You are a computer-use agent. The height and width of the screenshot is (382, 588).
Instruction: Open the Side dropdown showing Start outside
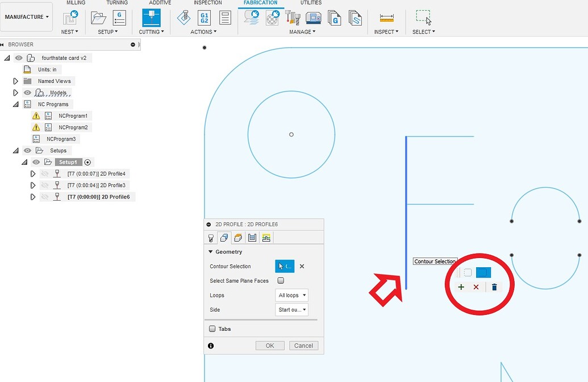coord(291,309)
